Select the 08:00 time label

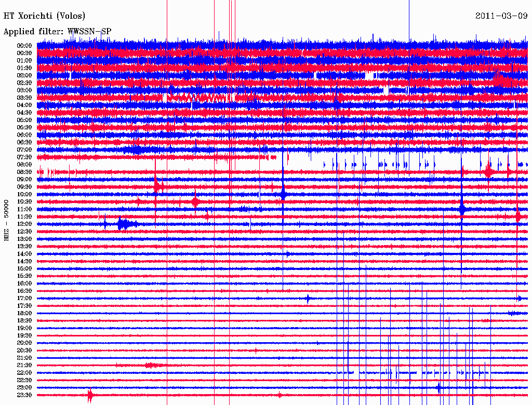coord(24,165)
